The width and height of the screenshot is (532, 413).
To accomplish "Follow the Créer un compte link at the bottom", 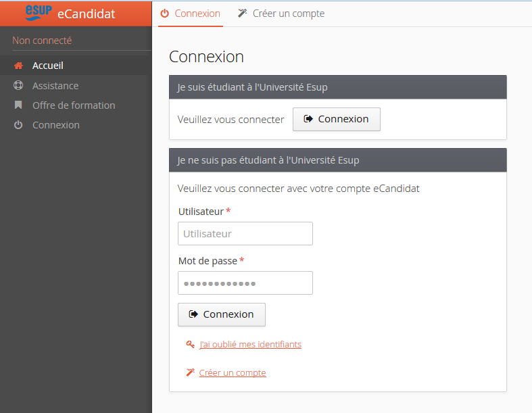I will 233,373.
